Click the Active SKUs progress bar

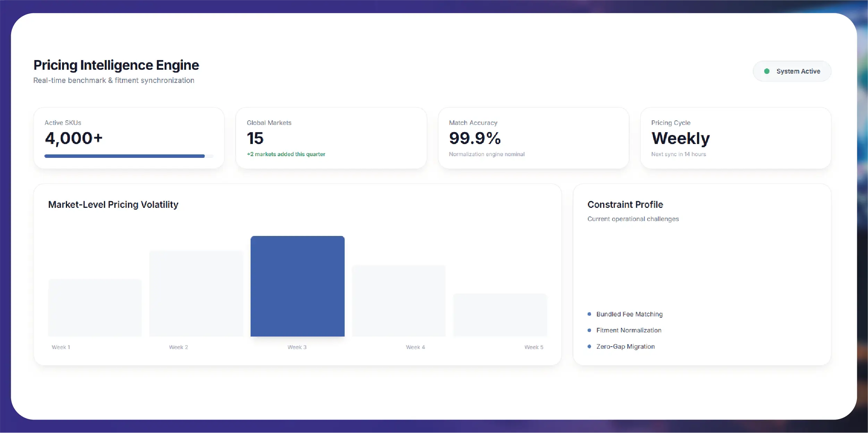coord(129,156)
